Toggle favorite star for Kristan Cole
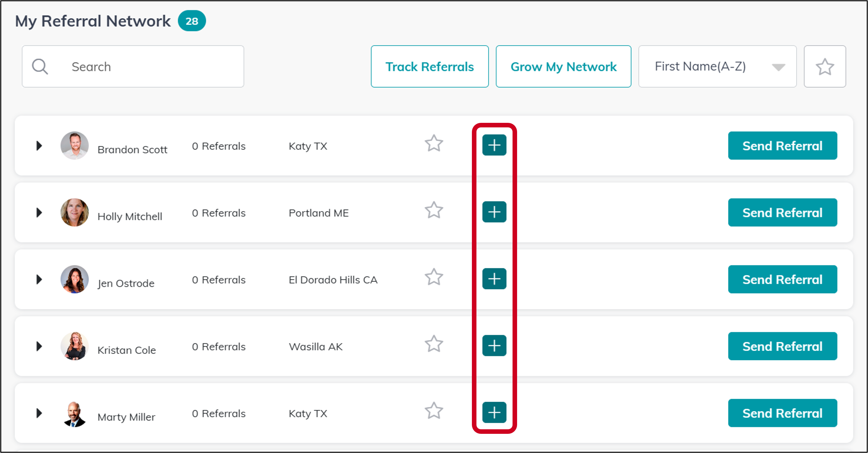 click(x=434, y=344)
